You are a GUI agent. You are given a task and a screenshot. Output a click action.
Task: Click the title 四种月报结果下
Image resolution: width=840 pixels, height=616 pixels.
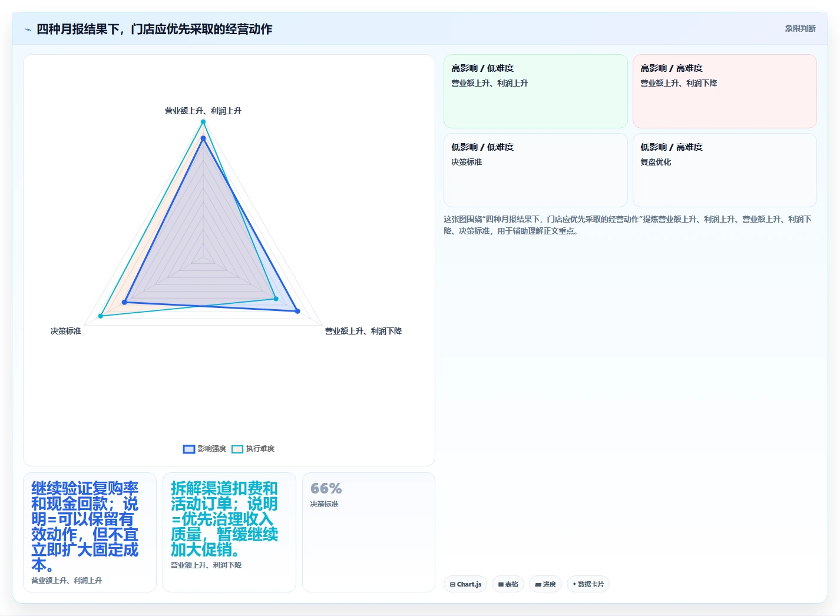pos(154,29)
